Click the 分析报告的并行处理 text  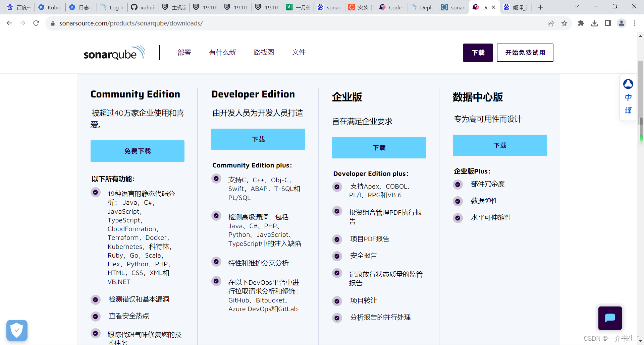coord(380,317)
